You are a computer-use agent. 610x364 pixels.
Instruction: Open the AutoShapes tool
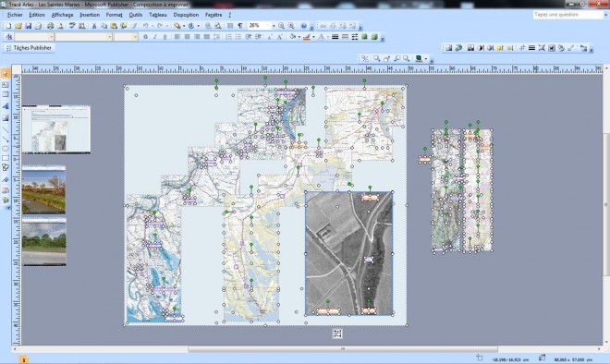[6, 167]
